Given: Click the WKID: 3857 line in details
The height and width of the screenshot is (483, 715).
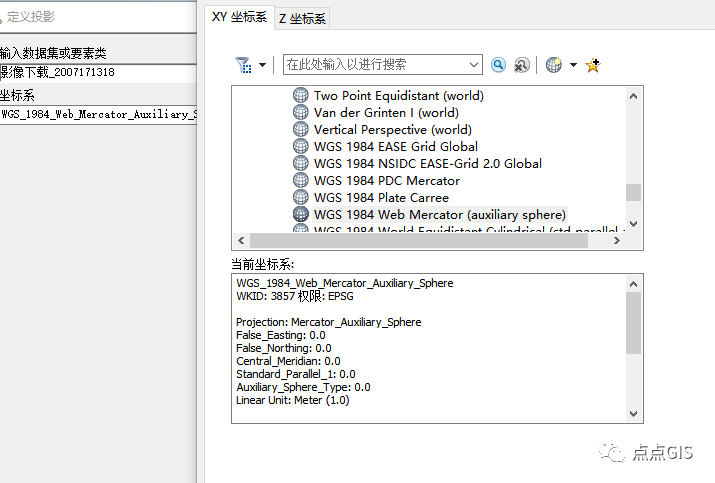Looking at the screenshot, I should coord(295,296).
